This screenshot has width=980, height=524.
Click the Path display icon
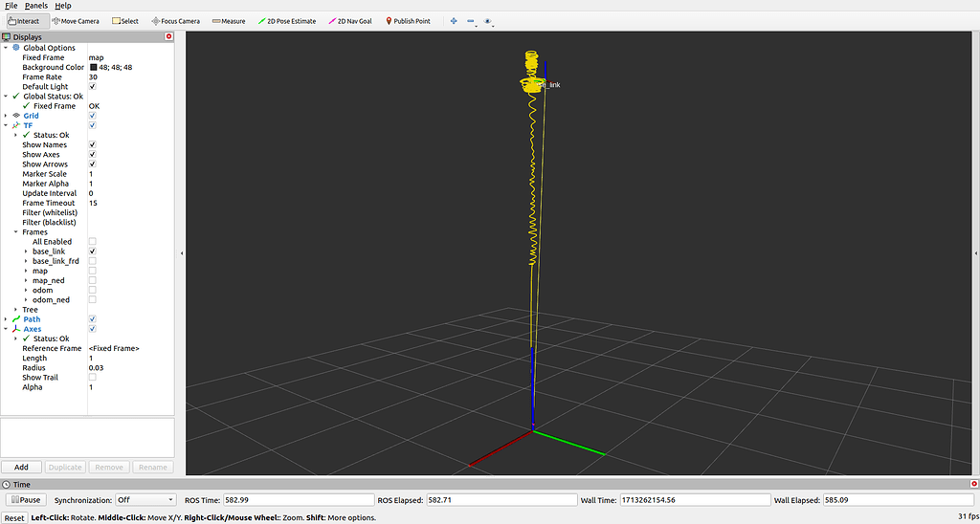pyautogui.click(x=16, y=319)
